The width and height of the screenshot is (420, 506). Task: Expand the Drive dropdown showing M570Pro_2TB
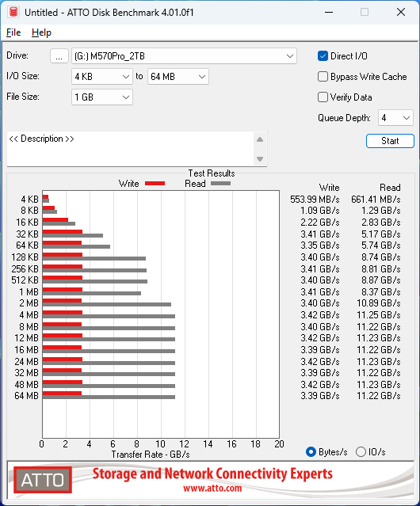[x=184, y=56]
